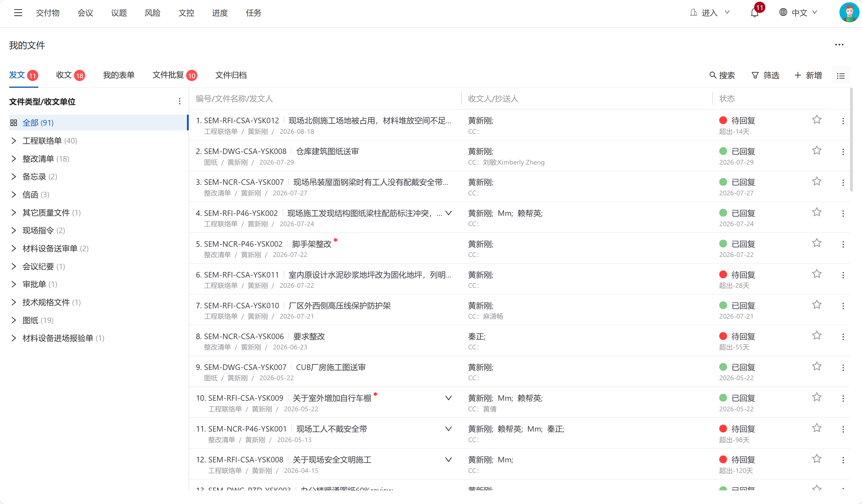The height and width of the screenshot is (504, 862).
Task: Star the SEM-RFI-CSA-YSK012 document
Action: [817, 119]
